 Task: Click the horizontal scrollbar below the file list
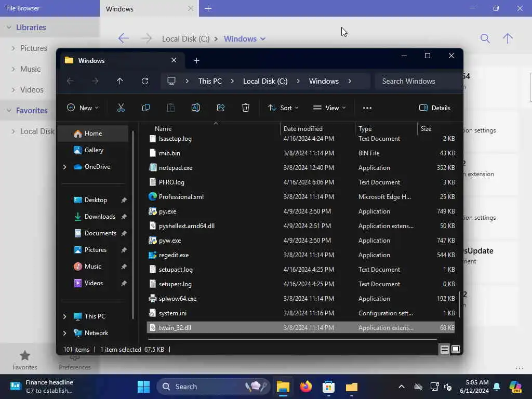pyautogui.click(x=292, y=339)
